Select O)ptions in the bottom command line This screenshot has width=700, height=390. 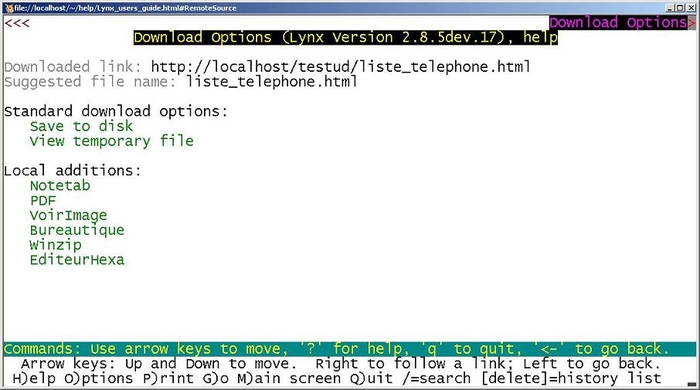99,378
